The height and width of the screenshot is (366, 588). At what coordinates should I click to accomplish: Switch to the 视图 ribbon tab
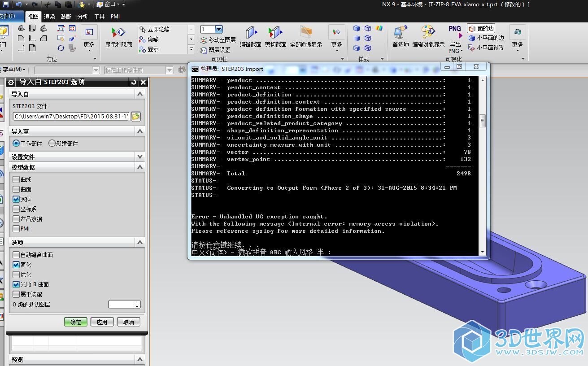(33, 17)
